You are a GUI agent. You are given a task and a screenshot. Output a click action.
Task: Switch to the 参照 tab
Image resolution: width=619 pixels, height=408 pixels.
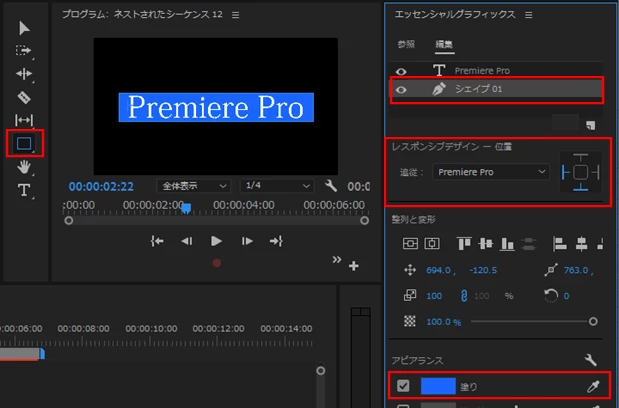tap(406, 44)
